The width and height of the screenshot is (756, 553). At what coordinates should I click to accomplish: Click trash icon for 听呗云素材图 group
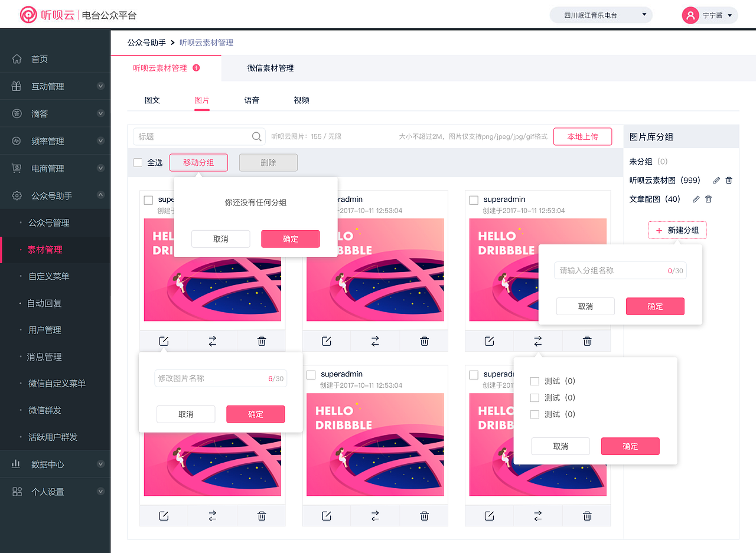[729, 180]
